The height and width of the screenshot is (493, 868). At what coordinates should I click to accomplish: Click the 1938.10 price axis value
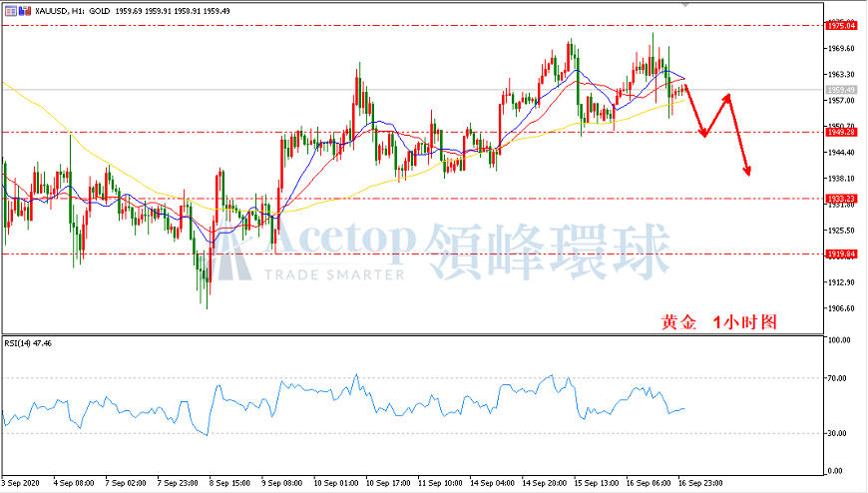point(841,179)
